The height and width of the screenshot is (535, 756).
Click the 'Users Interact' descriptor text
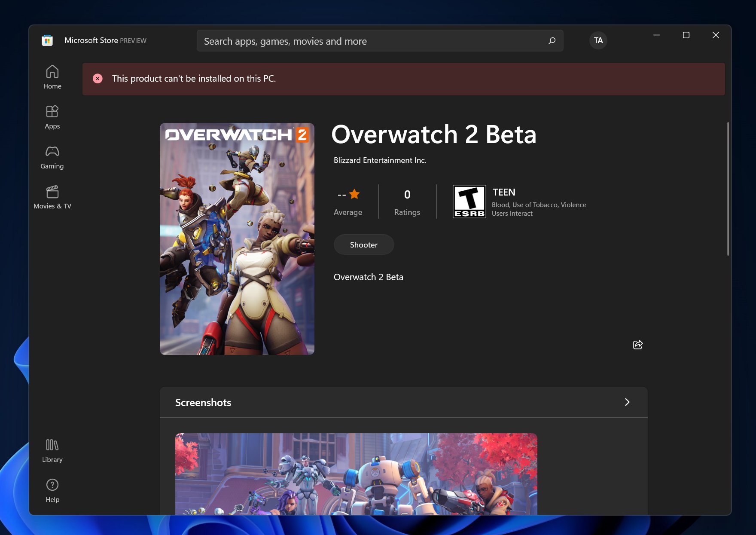[512, 214]
